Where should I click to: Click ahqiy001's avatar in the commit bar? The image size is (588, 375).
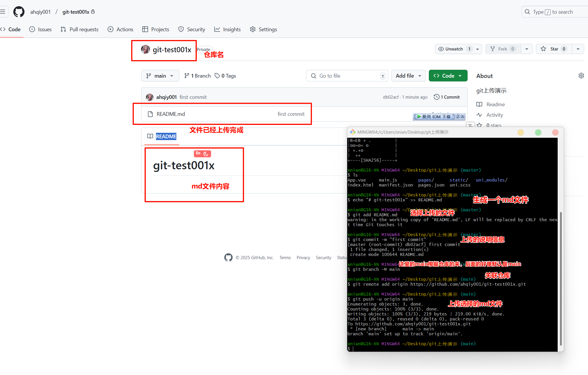click(150, 97)
